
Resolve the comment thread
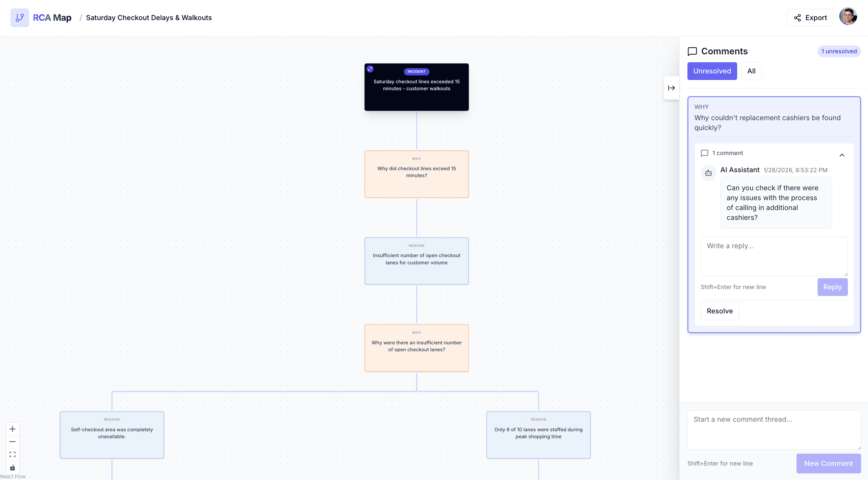click(x=719, y=311)
